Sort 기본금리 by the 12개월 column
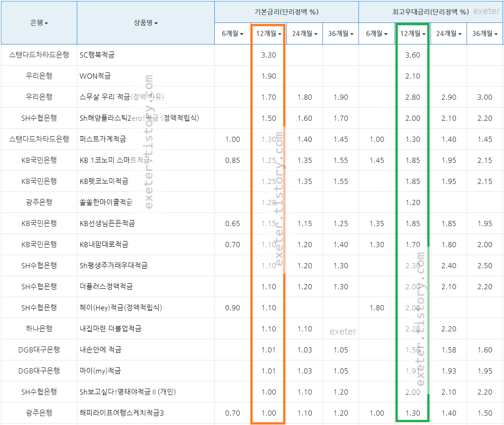 [x=269, y=33]
